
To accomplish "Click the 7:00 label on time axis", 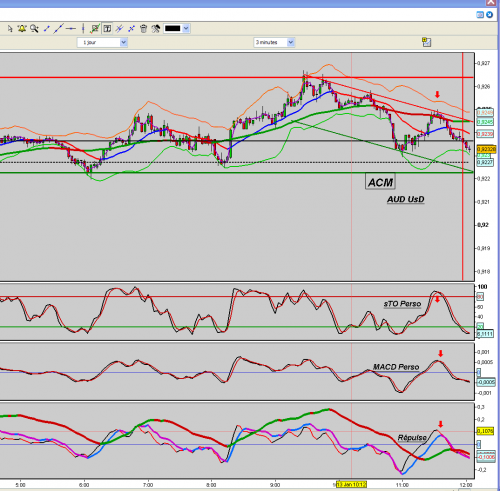I will point(148,485).
